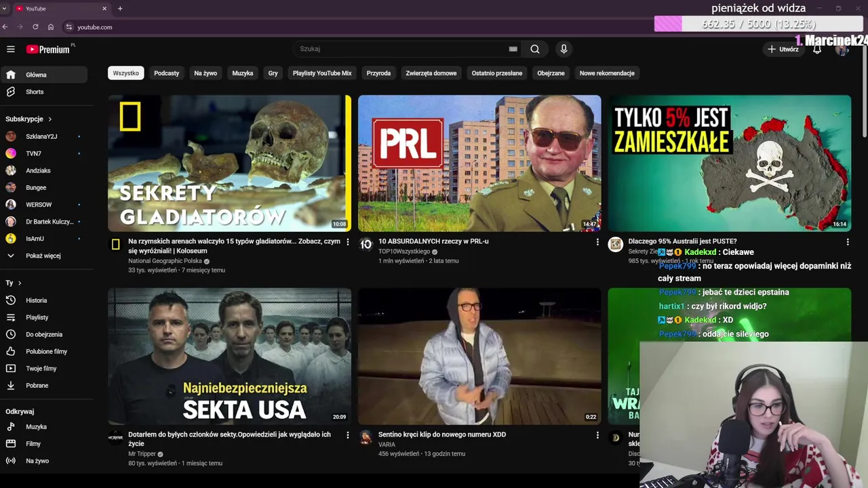Open options menu for PRL video
Screen dimensions: 868x488
click(x=597, y=242)
